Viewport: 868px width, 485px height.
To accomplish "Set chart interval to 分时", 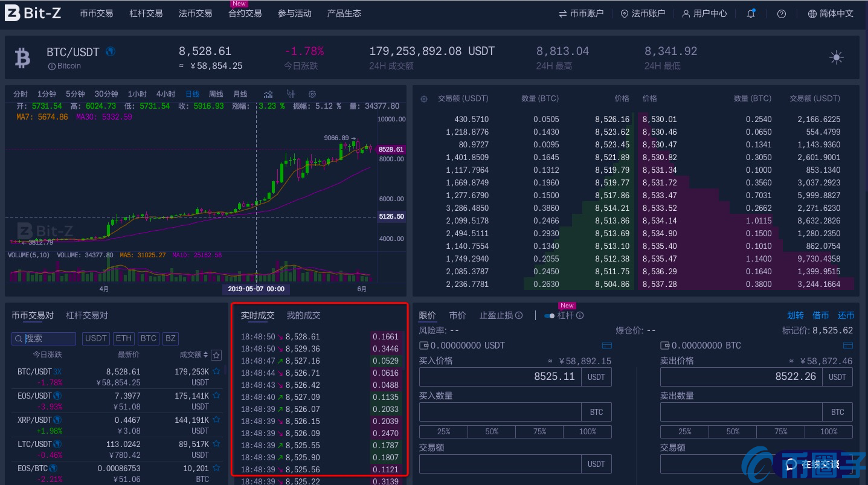I will 21,94.
